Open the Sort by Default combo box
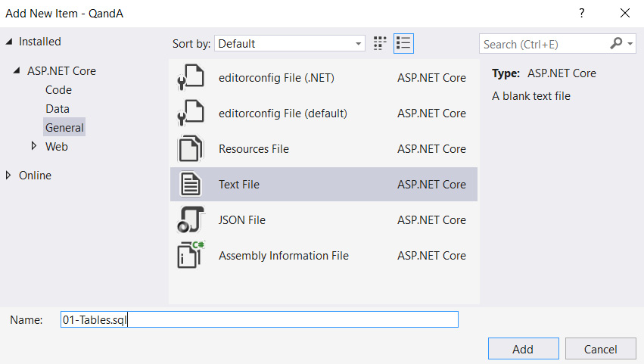The image size is (644, 364). pos(290,44)
